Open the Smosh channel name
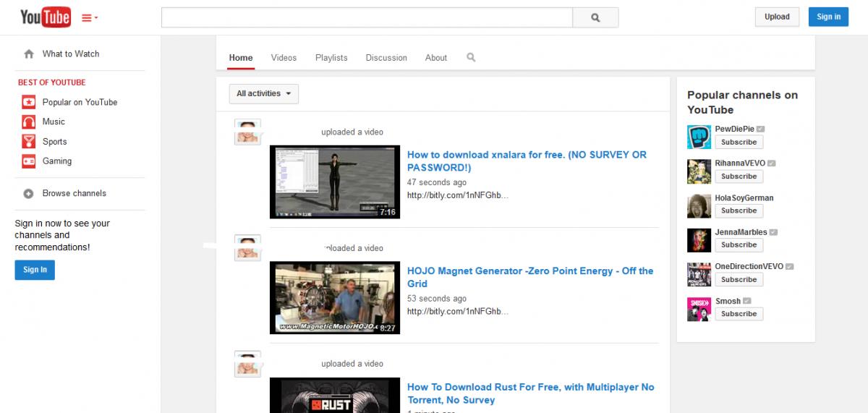 [x=728, y=301]
